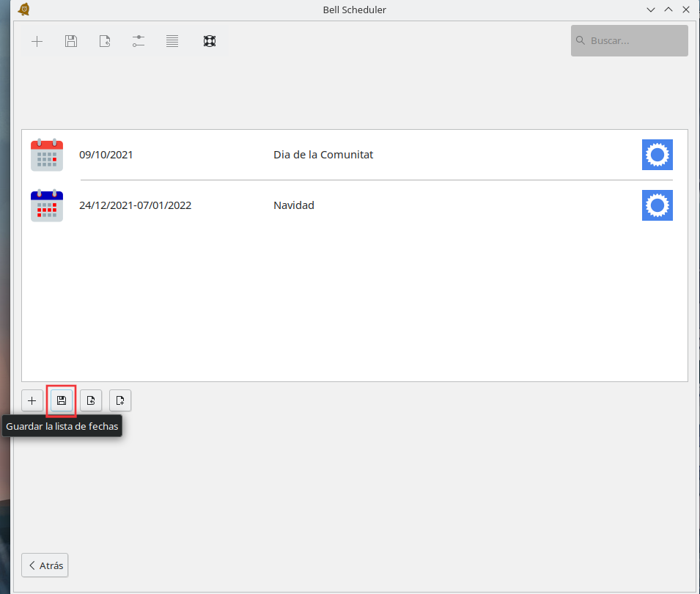Screen dimensions: 700x594
Task: Select the 09/10/2021 date entry
Action: tap(106, 155)
